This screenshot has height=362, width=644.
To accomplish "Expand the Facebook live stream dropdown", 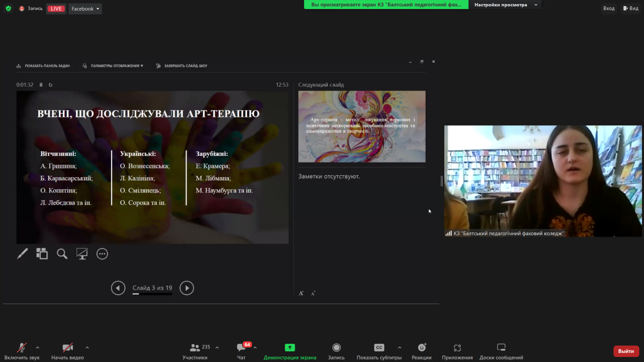I will [85, 9].
